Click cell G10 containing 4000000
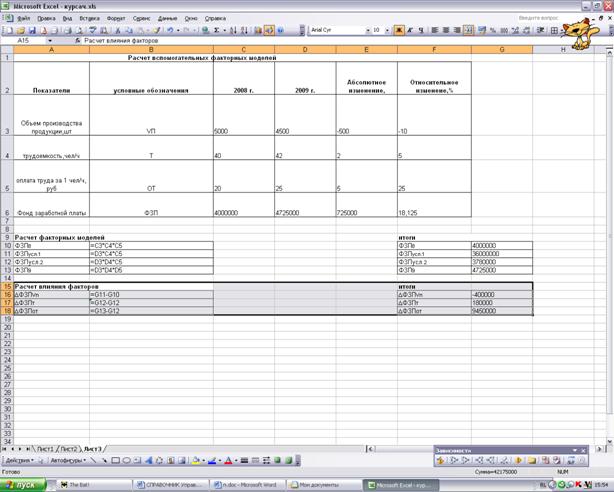The height and width of the screenshot is (492, 614). tap(501, 245)
